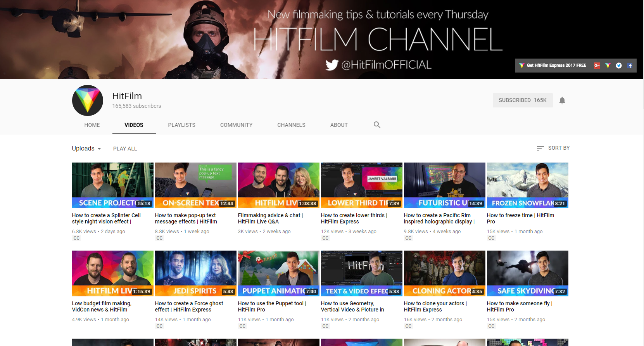Click '4.9K views • 1 month ago' text
This screenshot has width=644, height=346.
[100, 320]
